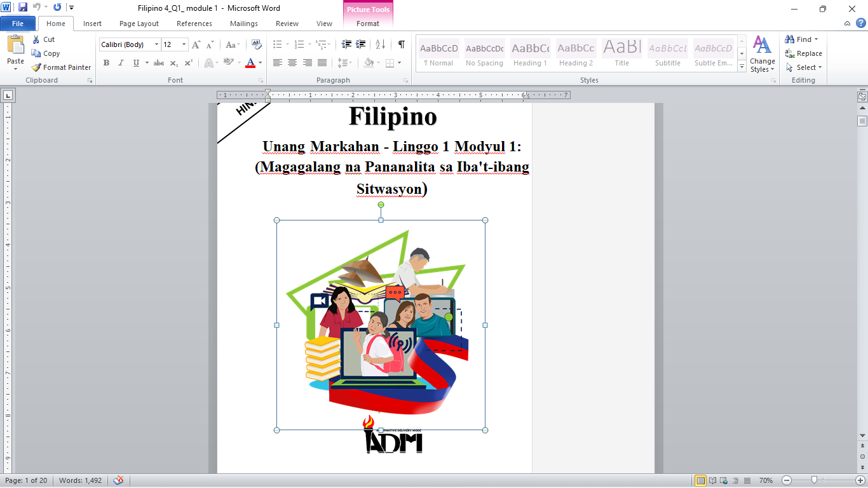Click the Increase Indent icon

(361, 44)
